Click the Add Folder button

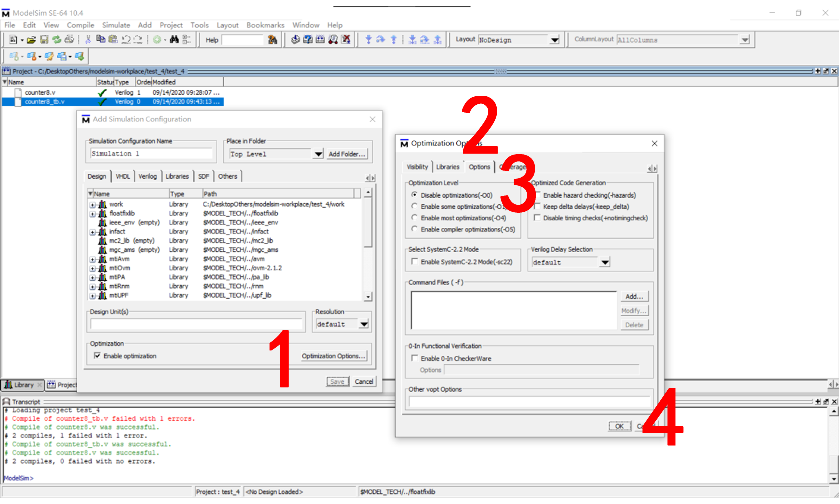coord(347,154)
